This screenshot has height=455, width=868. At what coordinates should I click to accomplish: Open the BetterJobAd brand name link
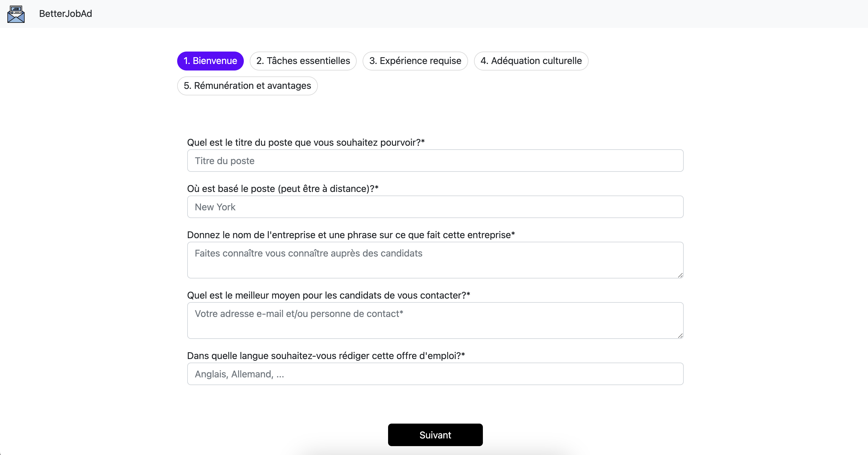coord(65,14)
